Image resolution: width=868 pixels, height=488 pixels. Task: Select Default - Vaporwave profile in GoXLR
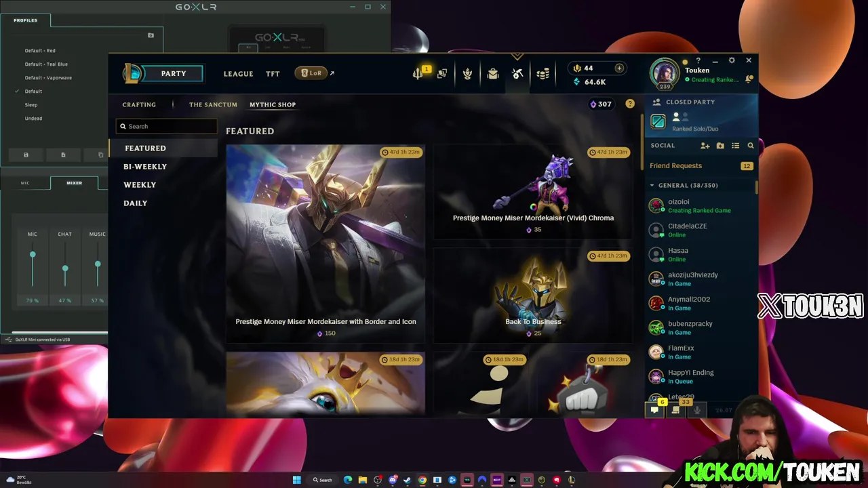pyautogui.click(x=48, y=77)
